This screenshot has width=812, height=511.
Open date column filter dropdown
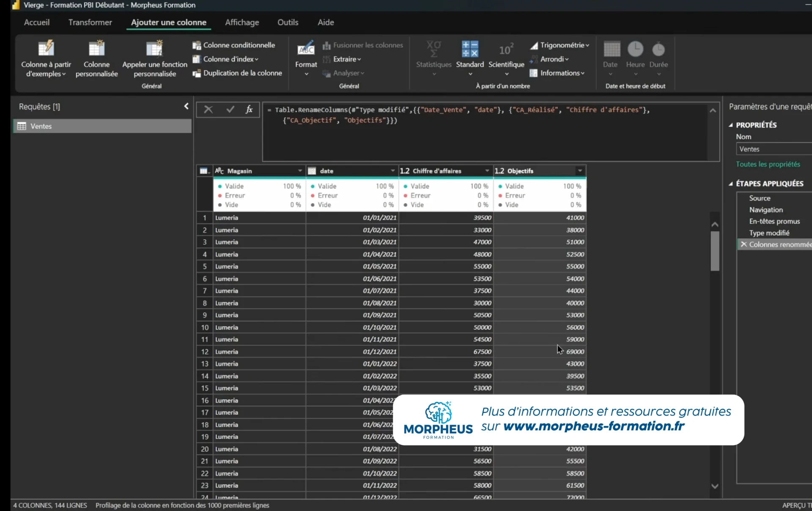click(393, 171)
